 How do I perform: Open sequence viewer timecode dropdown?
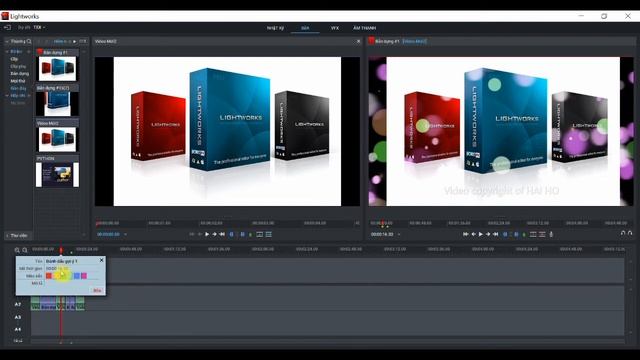(x=399, y=234)
